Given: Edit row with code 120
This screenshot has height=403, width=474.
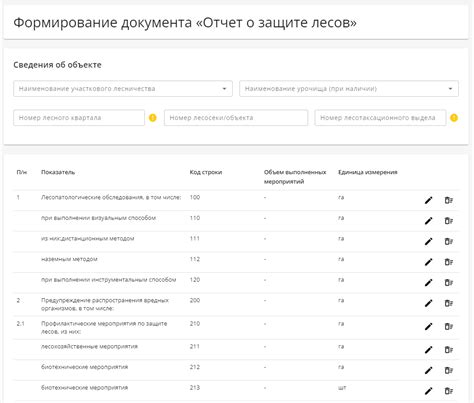Looking at the screenshot, I should [x=428, y=283].
